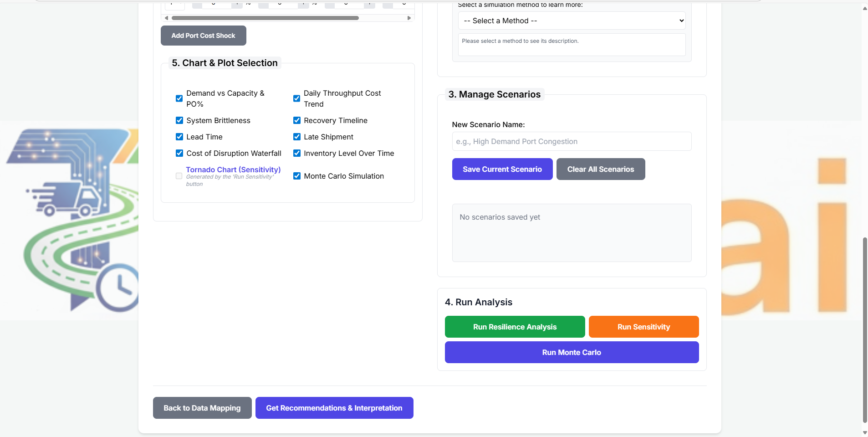Toggle Demand vs Capacity & PO% checkbox
This screenshot has height=437, width=868.
pos(179,98)
